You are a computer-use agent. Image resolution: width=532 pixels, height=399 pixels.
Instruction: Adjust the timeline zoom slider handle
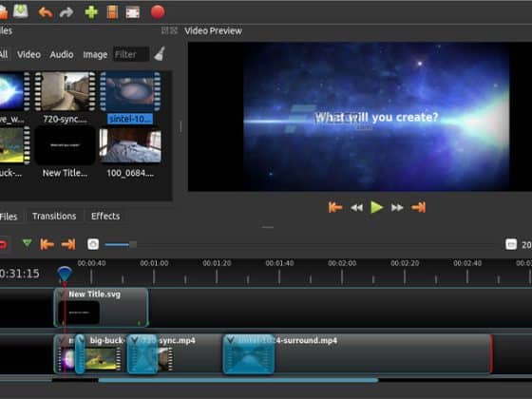[x=133, y=244]
